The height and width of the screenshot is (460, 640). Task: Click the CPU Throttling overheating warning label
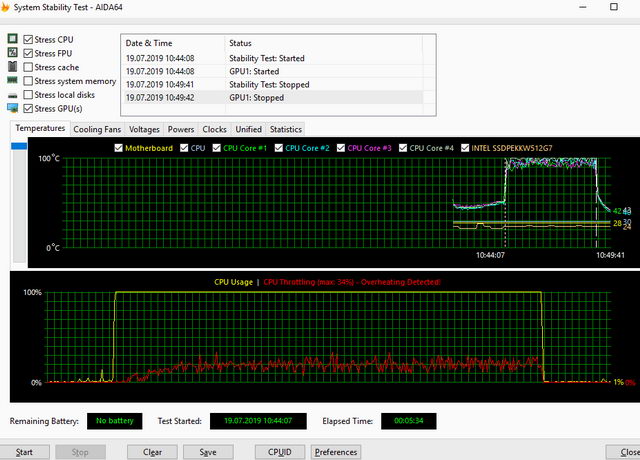coord(352,282)
